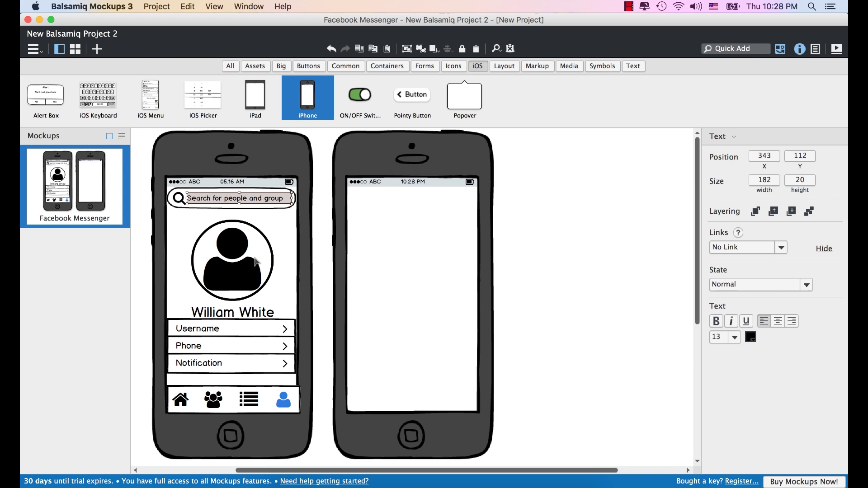Click the Quick Add search field
This screenshot has width=868, height=488.
[736, 49]
